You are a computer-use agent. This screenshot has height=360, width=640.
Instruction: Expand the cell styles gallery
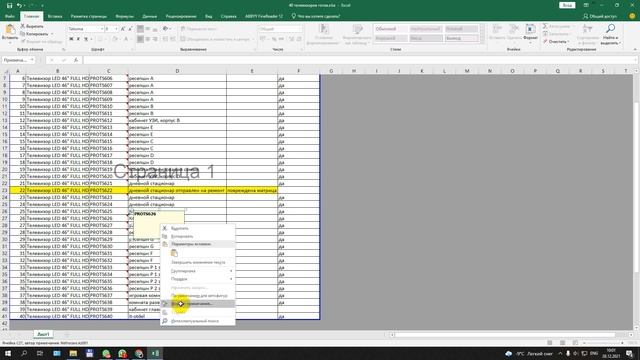[482, 40]
